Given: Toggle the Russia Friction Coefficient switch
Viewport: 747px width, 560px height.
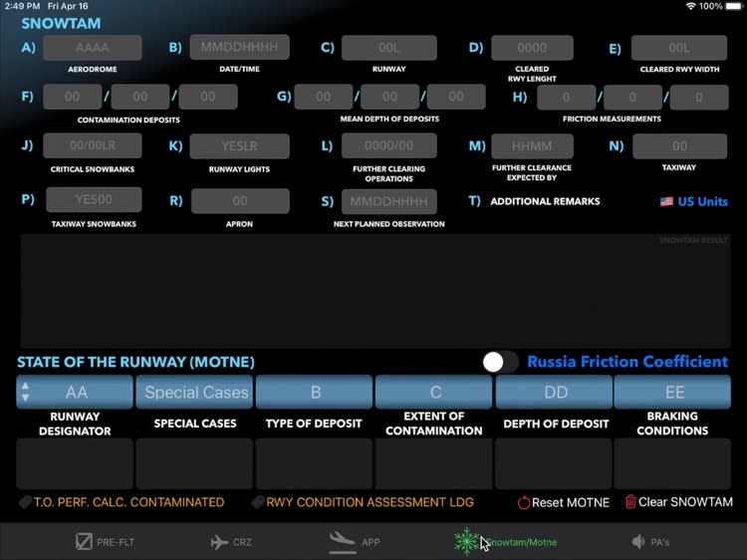Looking at the screenshot, I should pos(500,363).
